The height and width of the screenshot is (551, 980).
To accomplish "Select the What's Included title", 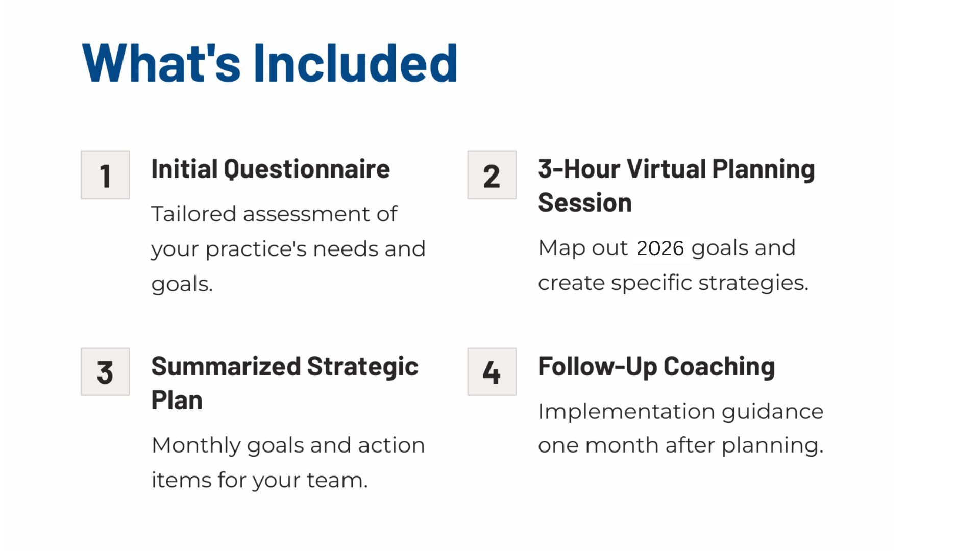I will point(269,63).
